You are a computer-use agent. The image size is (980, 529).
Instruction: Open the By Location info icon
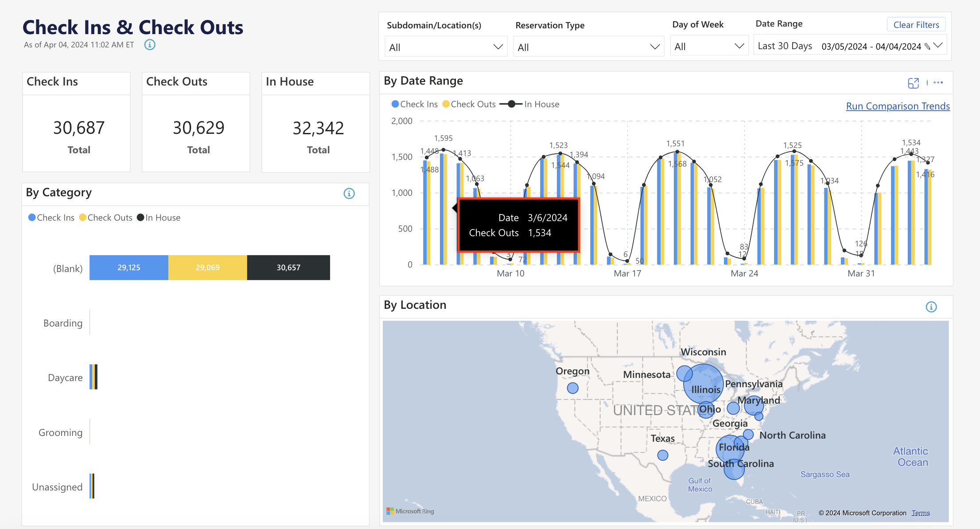point(931,307)
